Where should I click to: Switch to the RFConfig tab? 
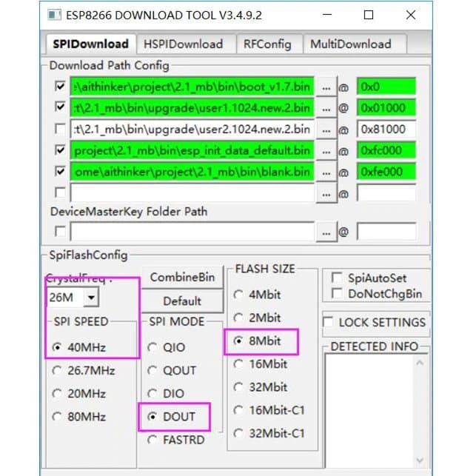[269, 44]
